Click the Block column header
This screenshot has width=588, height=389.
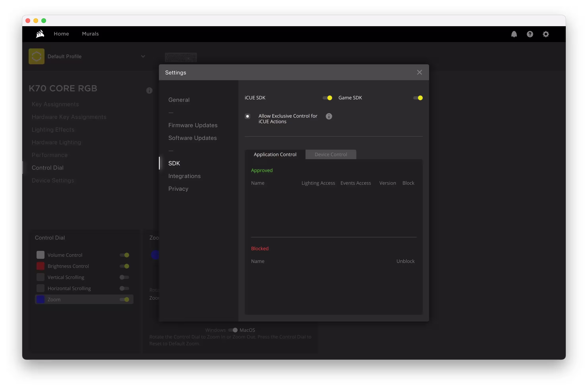tap(408, 183)
